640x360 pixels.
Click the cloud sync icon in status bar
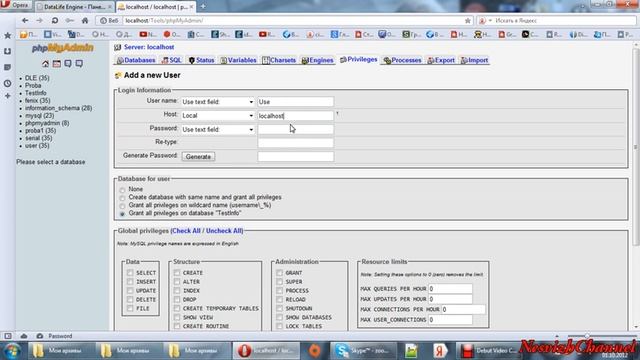(x=24, y=336)
